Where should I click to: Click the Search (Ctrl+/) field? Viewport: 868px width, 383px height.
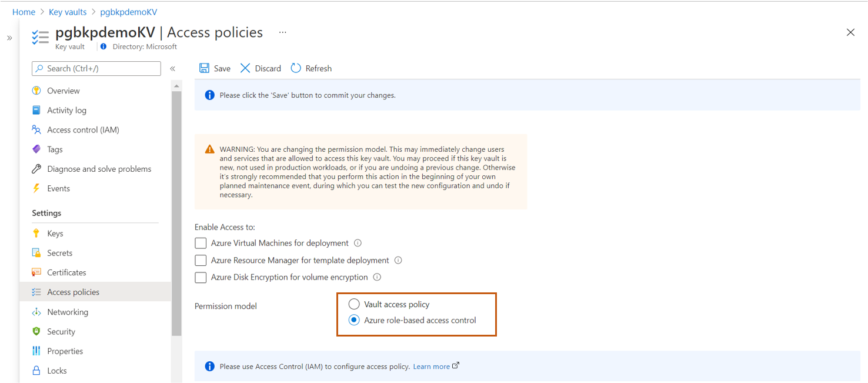click(96, 68)
